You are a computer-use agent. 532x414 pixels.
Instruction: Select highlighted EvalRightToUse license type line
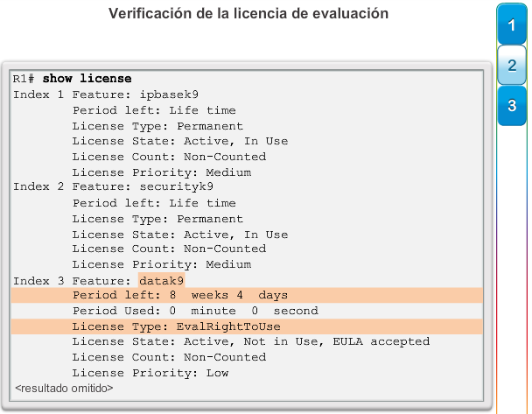(247, 326)
